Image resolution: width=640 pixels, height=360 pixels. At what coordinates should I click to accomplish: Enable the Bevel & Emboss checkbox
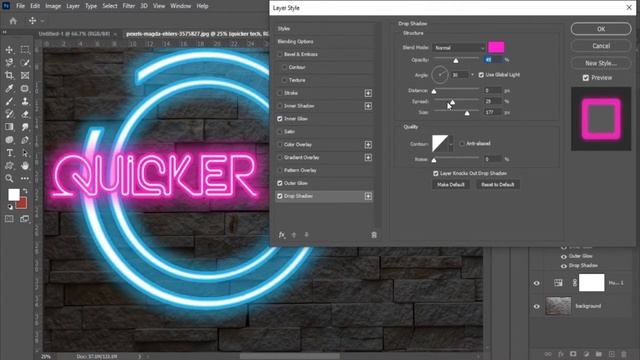280,54
